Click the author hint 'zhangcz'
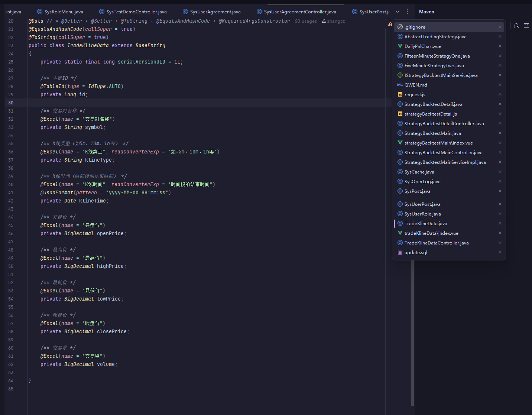532x415 pixels. [x=333, y=21]
